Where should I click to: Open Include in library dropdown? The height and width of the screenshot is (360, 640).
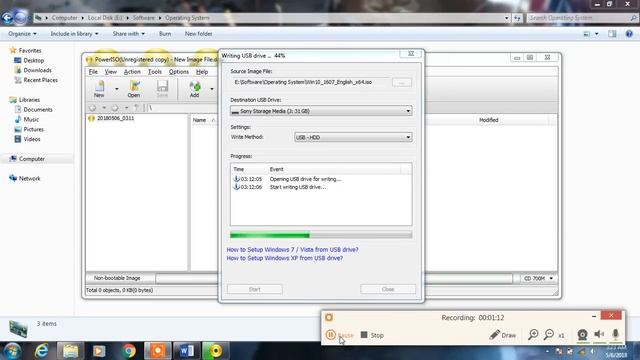tap(74, 34)
